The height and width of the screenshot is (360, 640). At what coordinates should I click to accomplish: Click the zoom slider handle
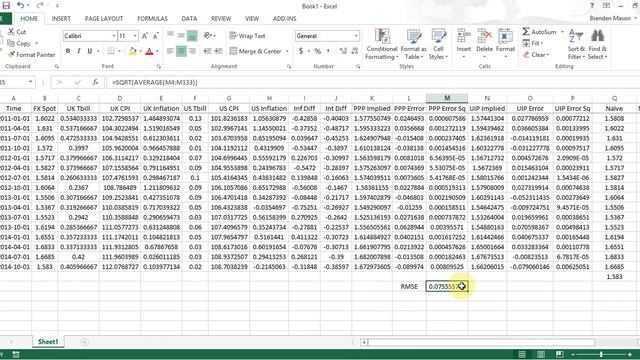pyautogui.click(x=601, y=354)
